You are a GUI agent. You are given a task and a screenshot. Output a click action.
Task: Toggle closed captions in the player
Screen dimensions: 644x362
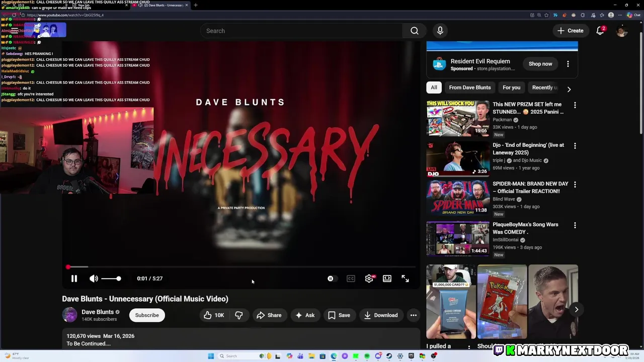(351, 279)
